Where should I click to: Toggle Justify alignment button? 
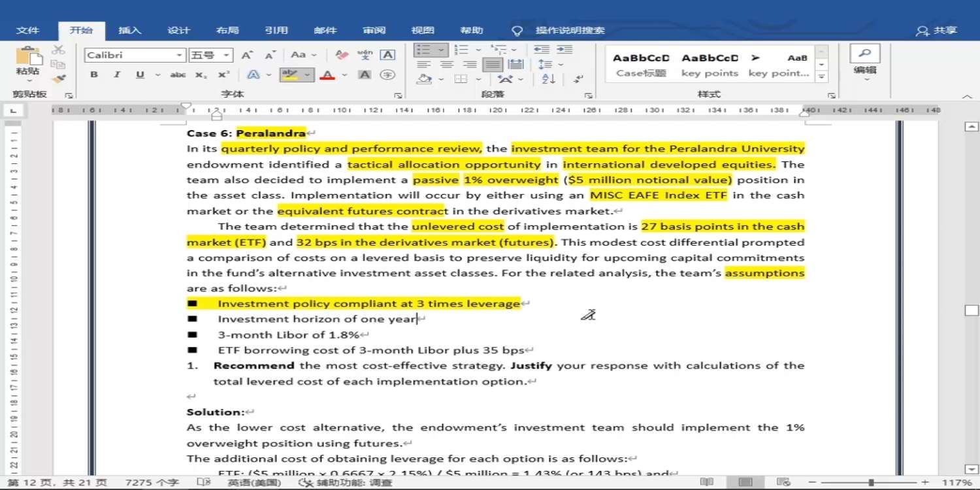[493, 65]
